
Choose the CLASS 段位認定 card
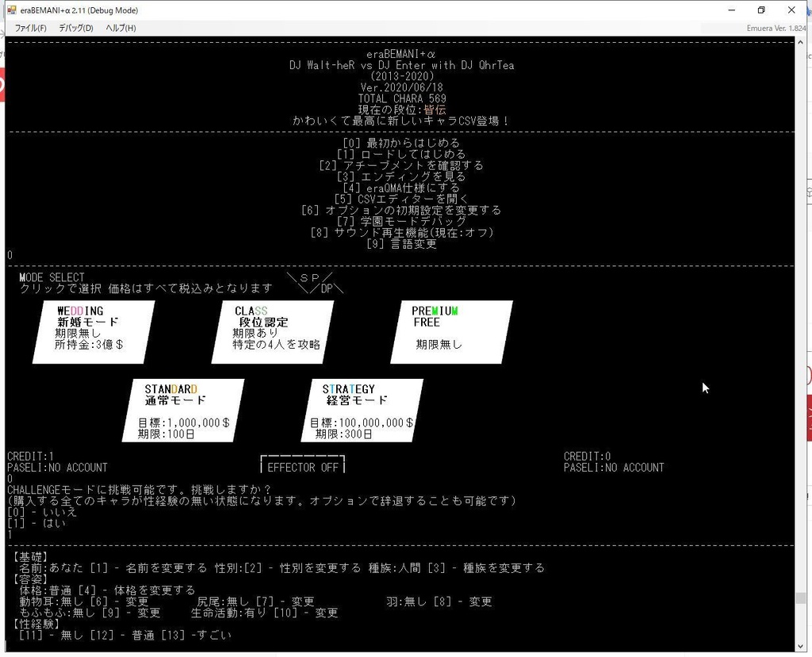coord(273,332)
